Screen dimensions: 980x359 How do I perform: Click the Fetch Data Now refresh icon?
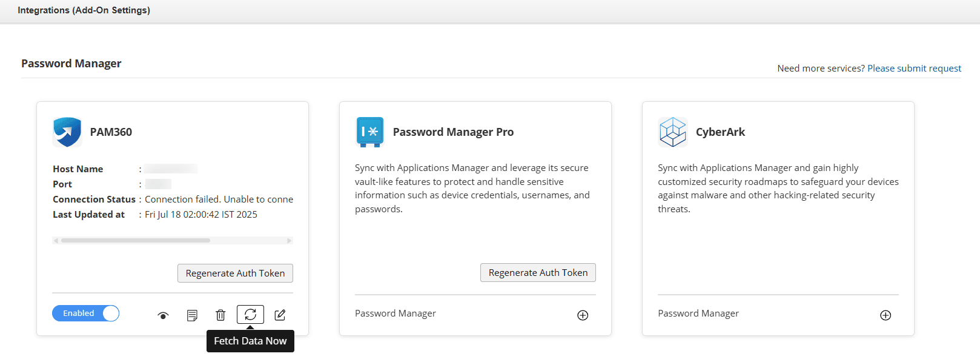point(250,314)
